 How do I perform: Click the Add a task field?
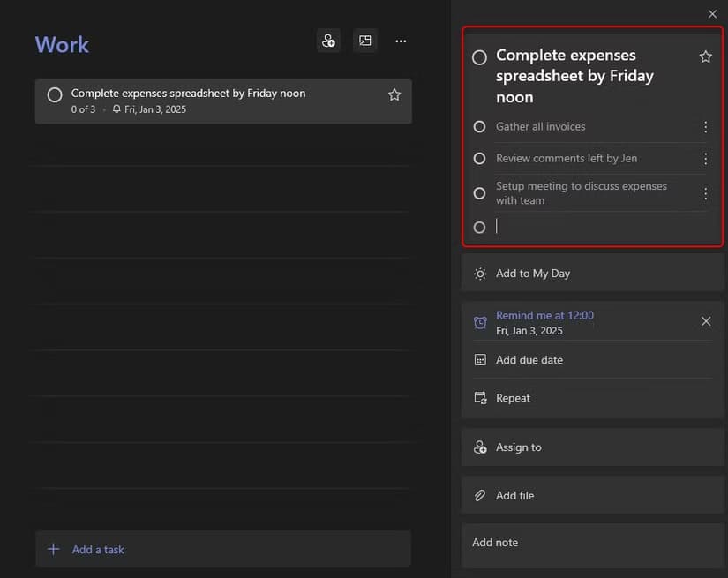pyautogui.click(x=223, y=549)
